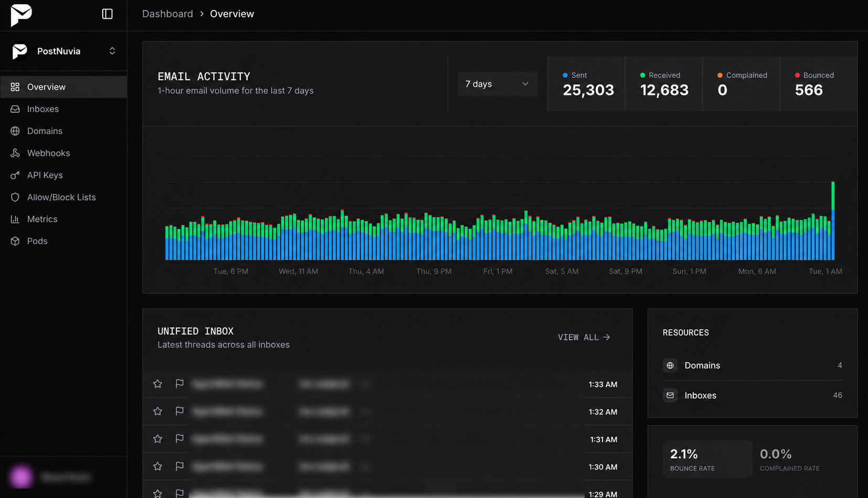Click the Dashboard breadcrumb link

pos(167,14)
